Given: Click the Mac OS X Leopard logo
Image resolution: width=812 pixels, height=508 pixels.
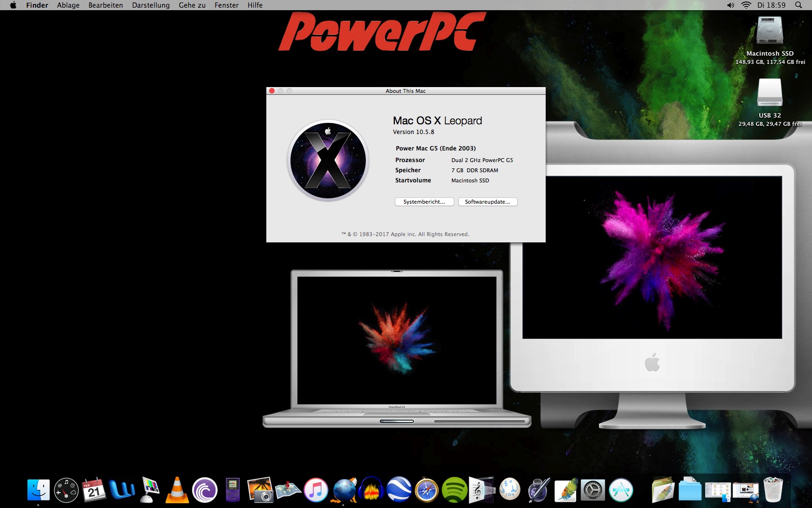Looking at the screenshot, I should [x=328, y=161].
